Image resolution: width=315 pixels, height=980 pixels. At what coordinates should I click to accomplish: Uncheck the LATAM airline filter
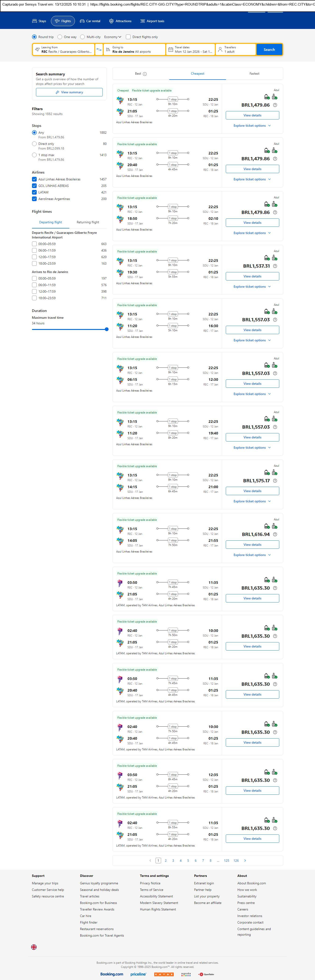[x=34, y=192]
